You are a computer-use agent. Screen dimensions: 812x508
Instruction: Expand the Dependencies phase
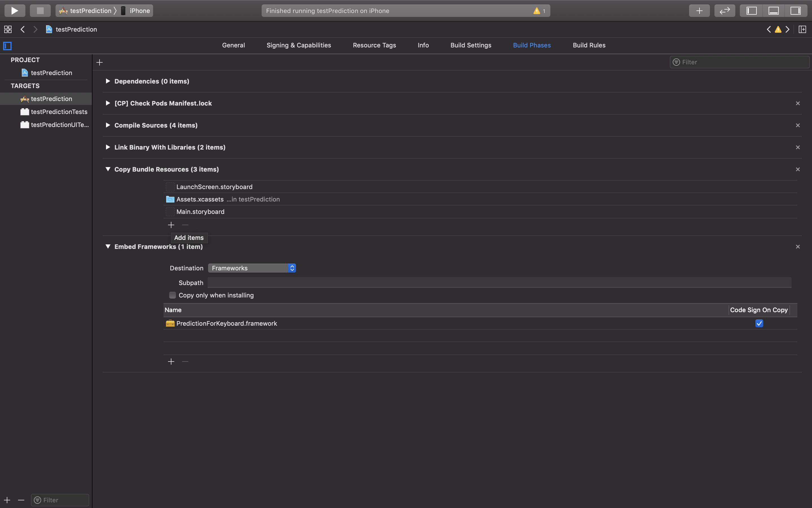pyautogui.click(x=108, y=81)
